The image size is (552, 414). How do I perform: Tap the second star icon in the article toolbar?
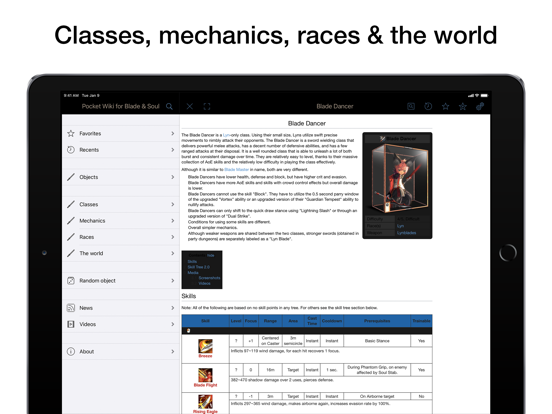pyautogui.click(x=463, y=106)
